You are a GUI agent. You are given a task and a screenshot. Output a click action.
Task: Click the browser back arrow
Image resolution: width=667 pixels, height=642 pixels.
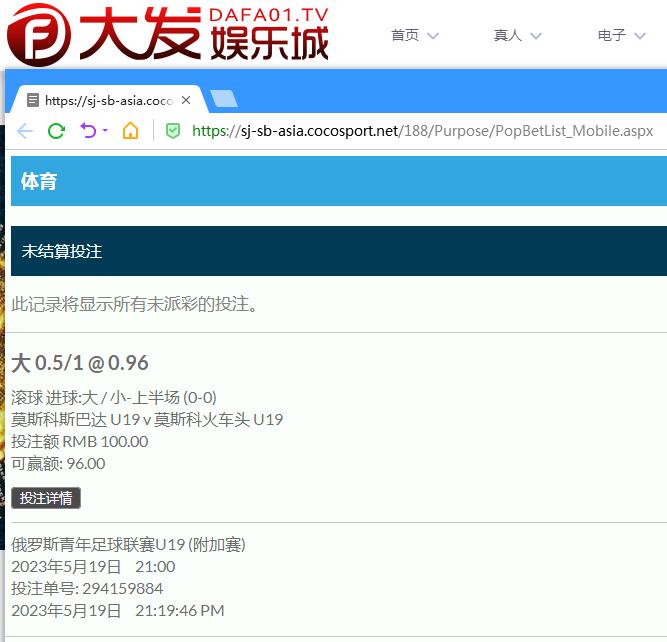click(25, 131)
